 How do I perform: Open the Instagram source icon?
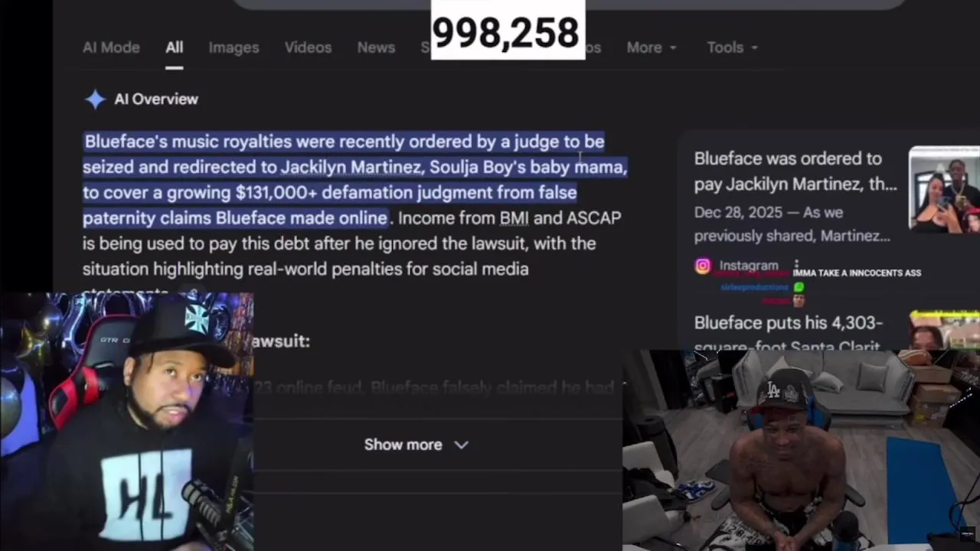pos(702,266)
